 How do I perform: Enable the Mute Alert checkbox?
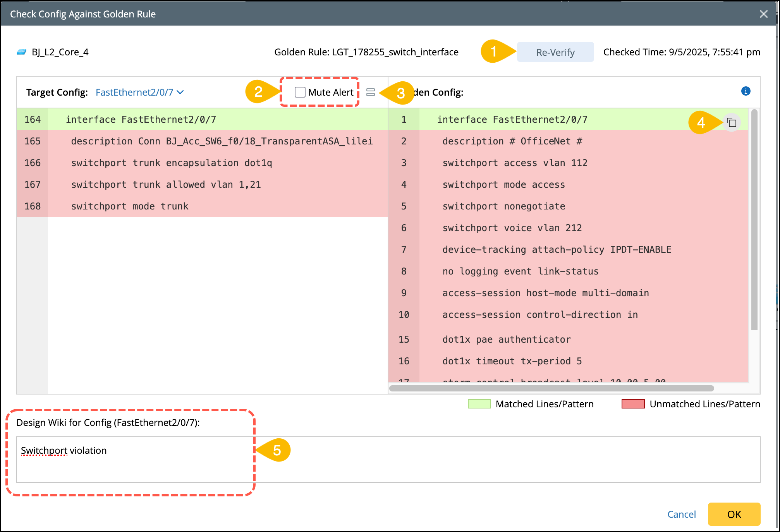pos(300,92)
